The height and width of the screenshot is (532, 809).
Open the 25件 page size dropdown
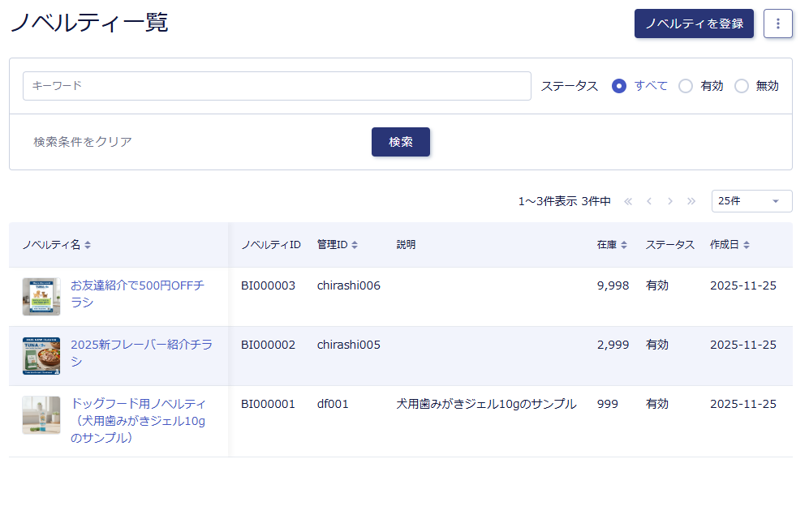[751, 201]
